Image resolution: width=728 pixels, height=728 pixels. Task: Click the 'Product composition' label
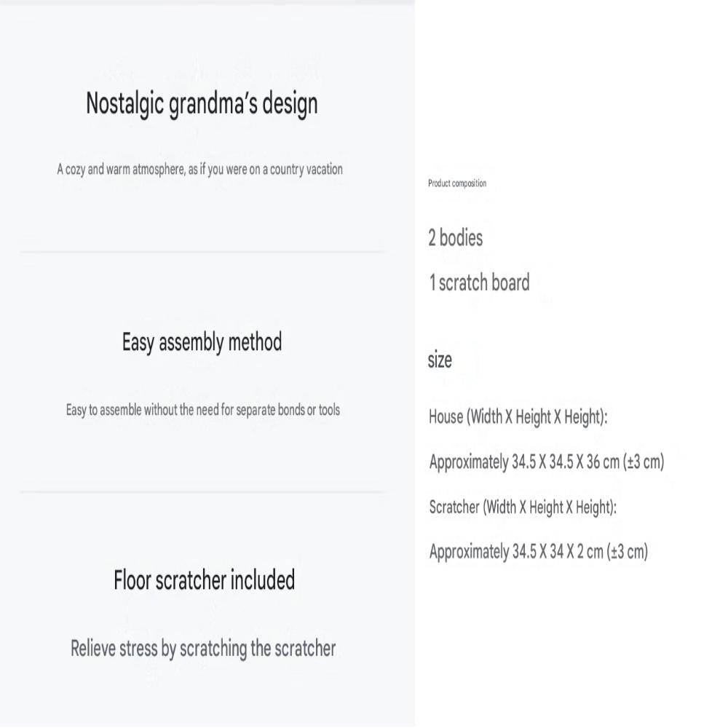point(457,183)
